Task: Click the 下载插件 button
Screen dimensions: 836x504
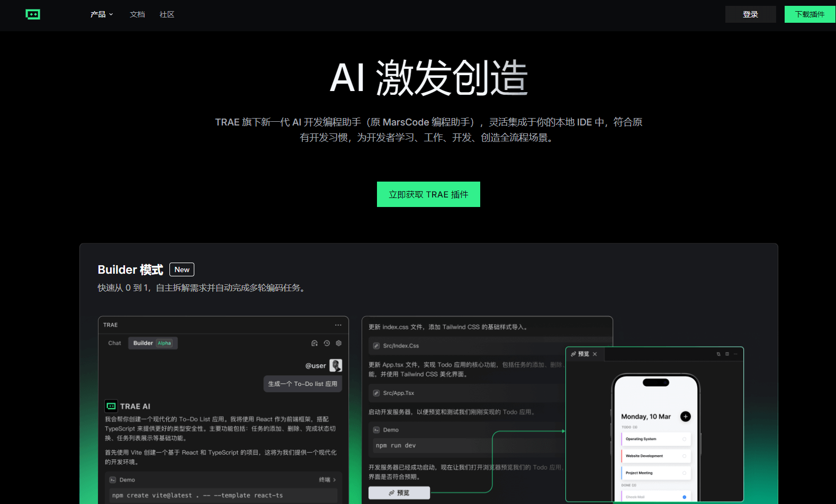Action: coord(810,14)
